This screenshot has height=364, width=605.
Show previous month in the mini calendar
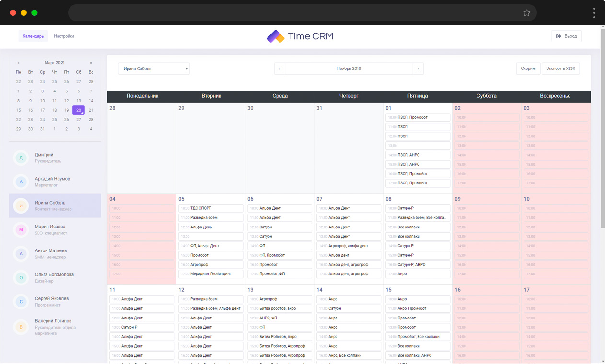[x=18, y=63]
